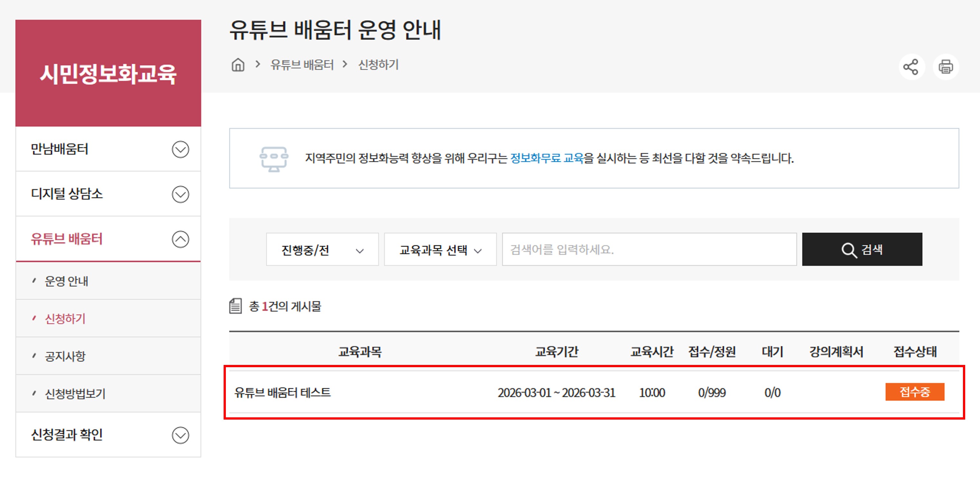Click the share icon button
Viewport: 980px width, 481px height.
(911, 67)
